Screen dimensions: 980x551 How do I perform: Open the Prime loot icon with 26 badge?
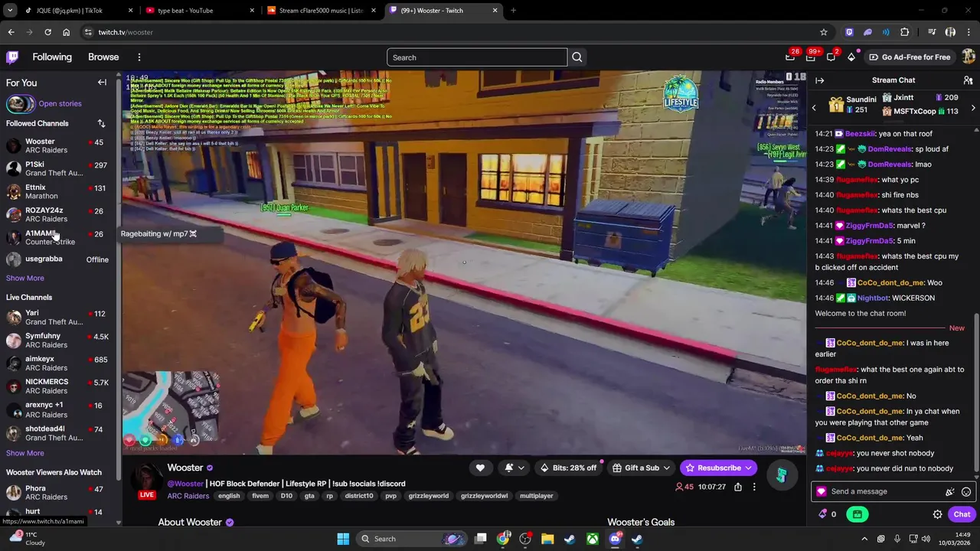tap(790, 57)
